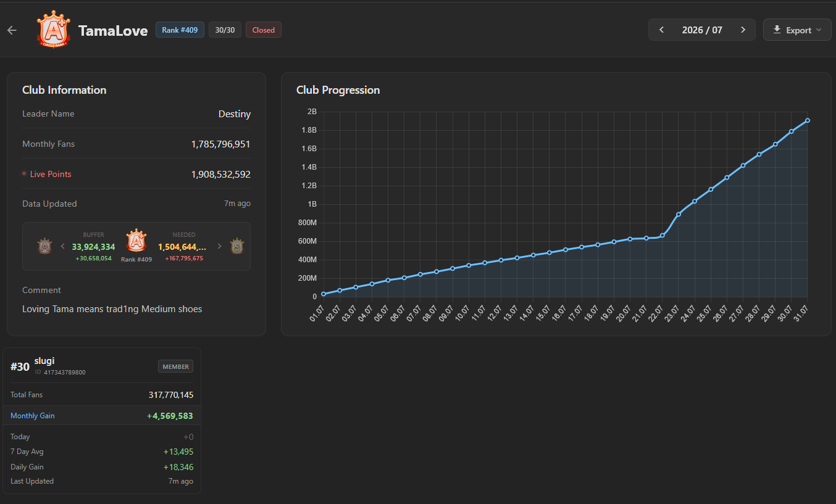This screenshot has height=504, width=836.
Task: Click the red Live Points indicator dot
Action: pos(24,174)
